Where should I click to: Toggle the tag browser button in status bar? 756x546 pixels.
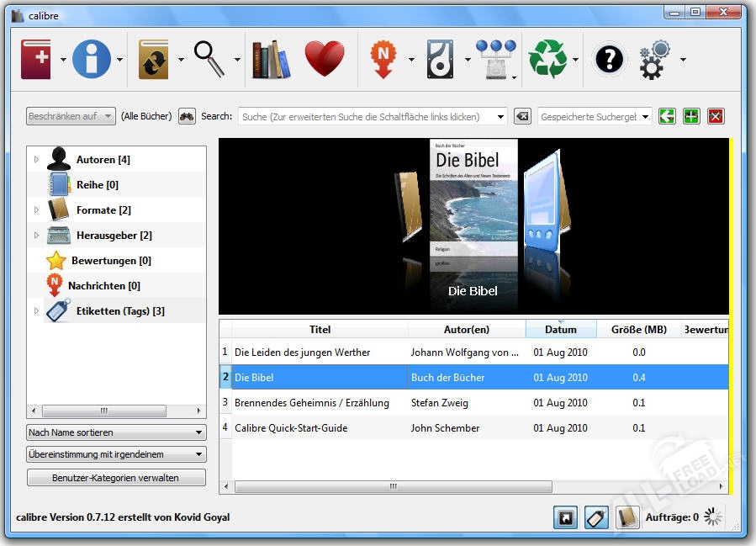(595, 517)
